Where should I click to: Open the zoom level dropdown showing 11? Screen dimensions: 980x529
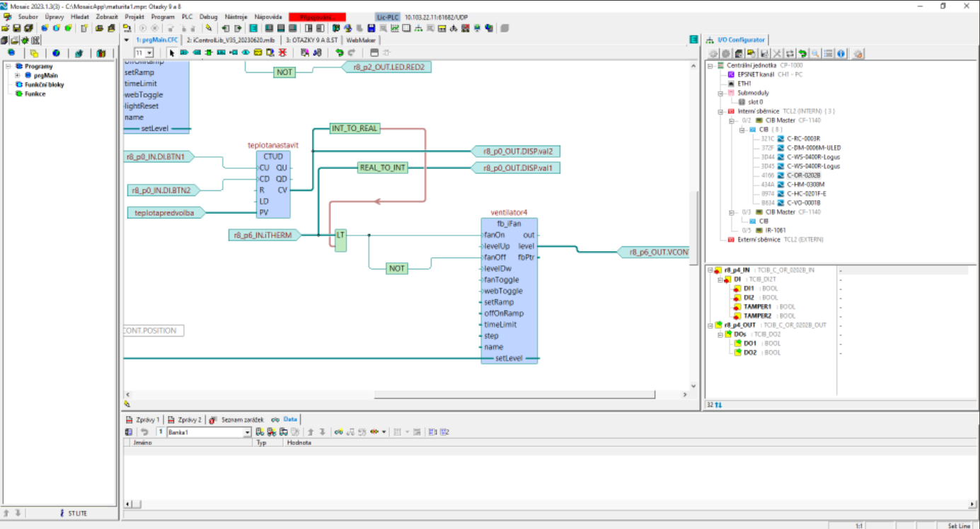[x=149, y=53]
